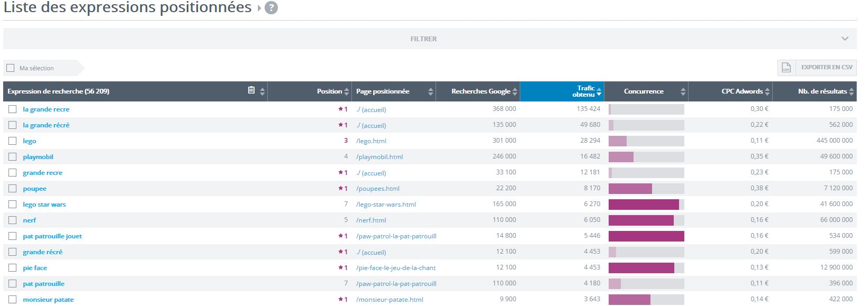Viewport: 868px width, 306px height.
Task: Click sort arrows on Position column
Action: (x=347, y=91)
